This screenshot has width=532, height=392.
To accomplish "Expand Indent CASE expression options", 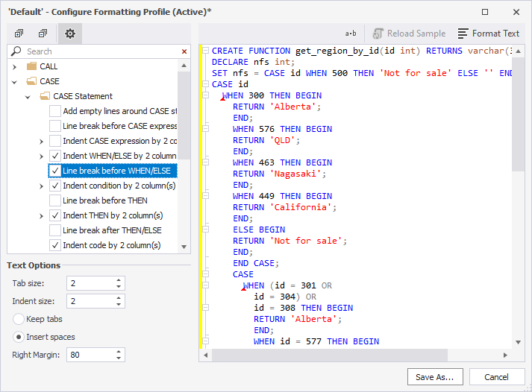I will (x=41, y=142).
